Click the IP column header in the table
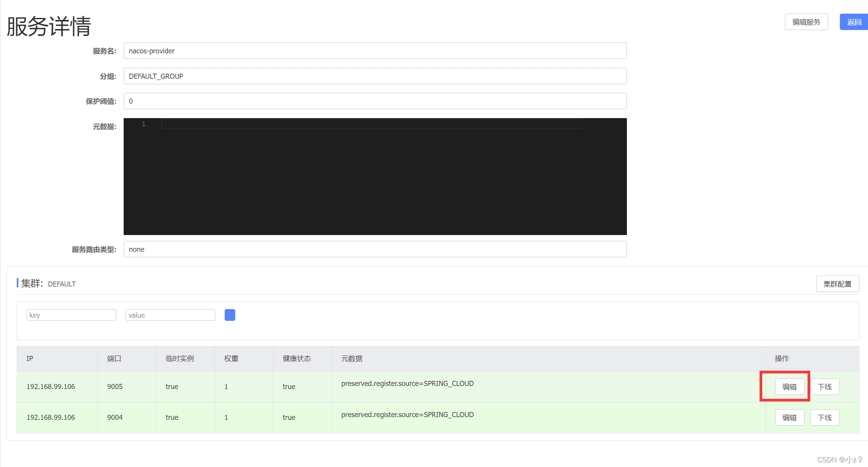Screen dimensions: 868x467 [30, 359]
